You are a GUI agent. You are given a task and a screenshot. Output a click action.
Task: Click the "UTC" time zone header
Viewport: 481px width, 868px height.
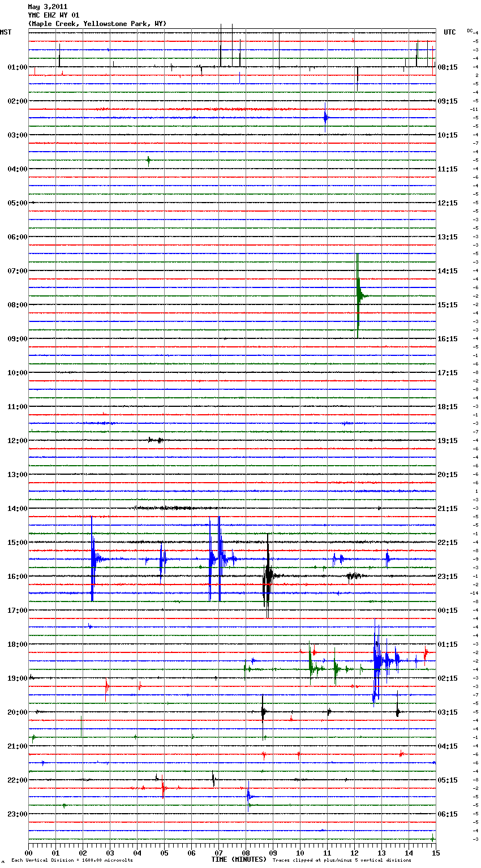450,32
